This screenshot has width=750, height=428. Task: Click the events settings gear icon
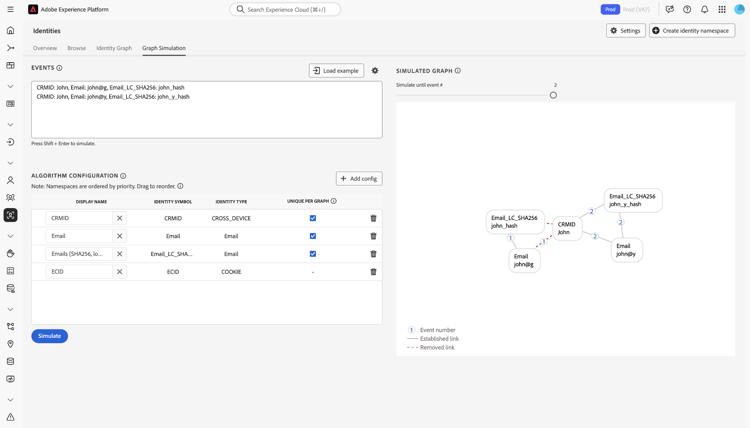[375, 71]
